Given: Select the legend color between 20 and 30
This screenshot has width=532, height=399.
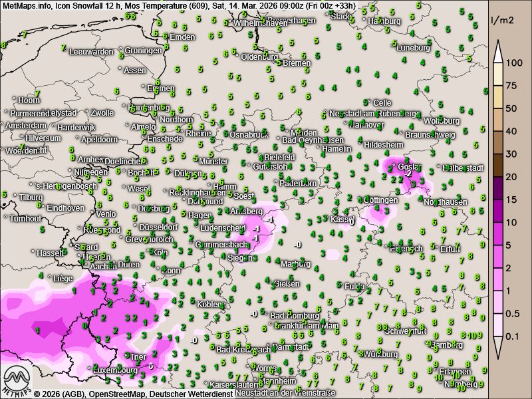Looking at the screenshot, I should [499, 165].
